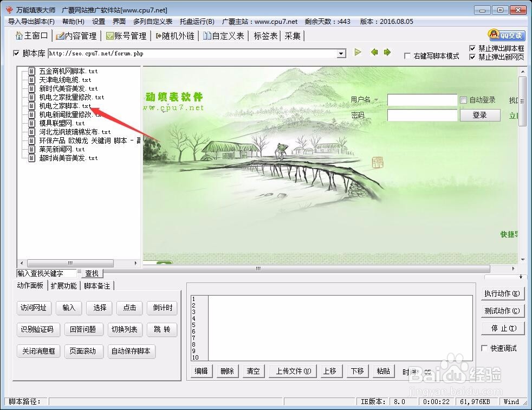Click file icon of 超时尚美容美发.txt

point(31,158)
